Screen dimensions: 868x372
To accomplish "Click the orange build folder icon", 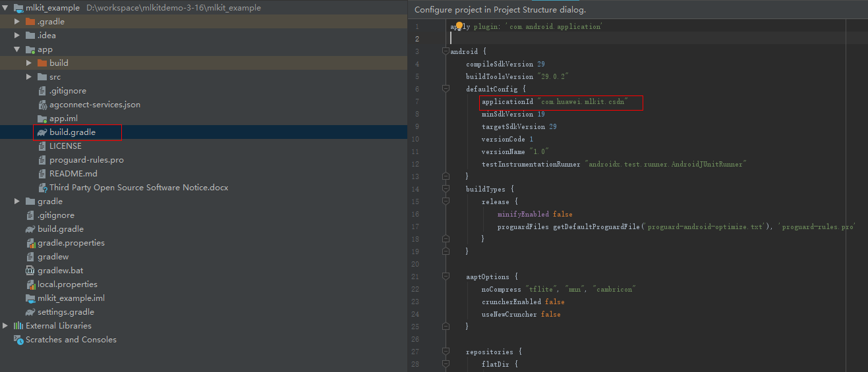I will (x=42, y=63).
